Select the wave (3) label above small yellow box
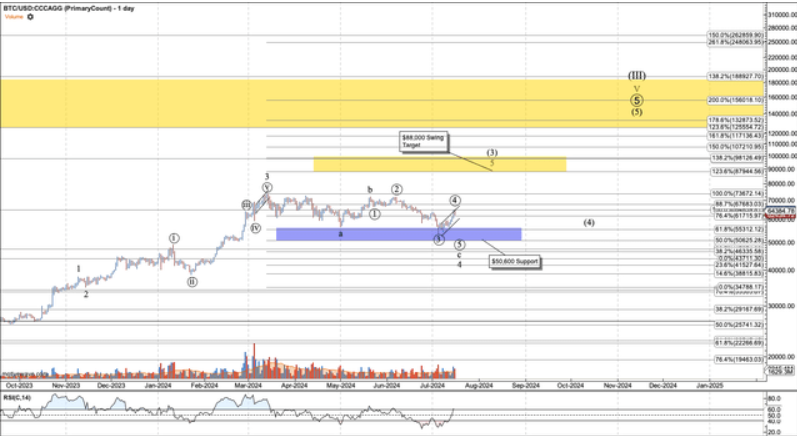797x436 pixels. coord(492,153)
